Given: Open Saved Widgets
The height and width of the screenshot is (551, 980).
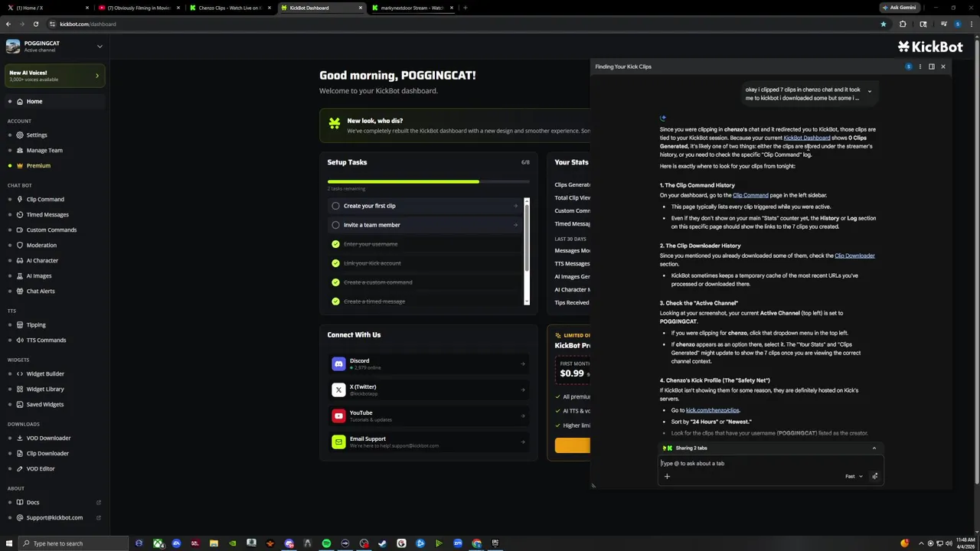Looking at the screenshot, I should [54, 404].
